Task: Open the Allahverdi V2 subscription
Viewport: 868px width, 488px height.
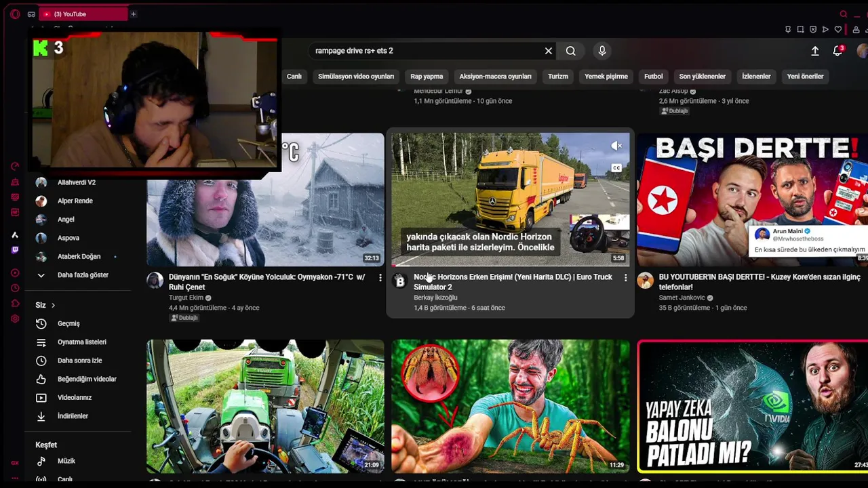Action: point(78,182)
